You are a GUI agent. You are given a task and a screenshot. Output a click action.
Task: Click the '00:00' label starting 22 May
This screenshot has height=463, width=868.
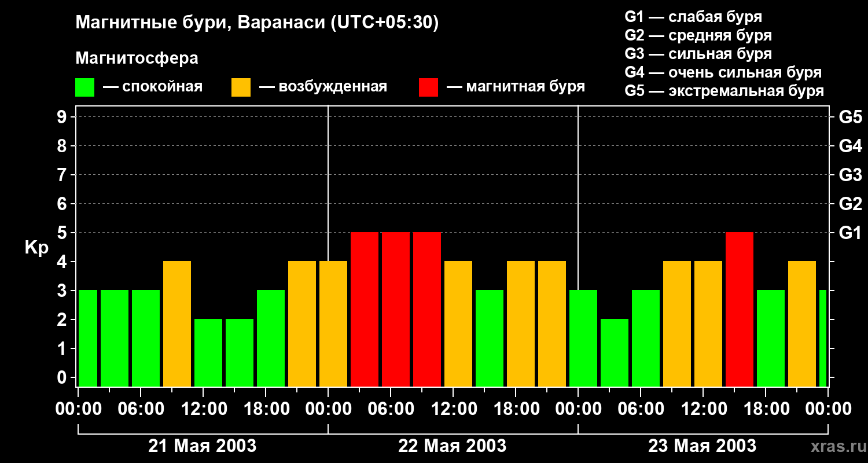328,409
